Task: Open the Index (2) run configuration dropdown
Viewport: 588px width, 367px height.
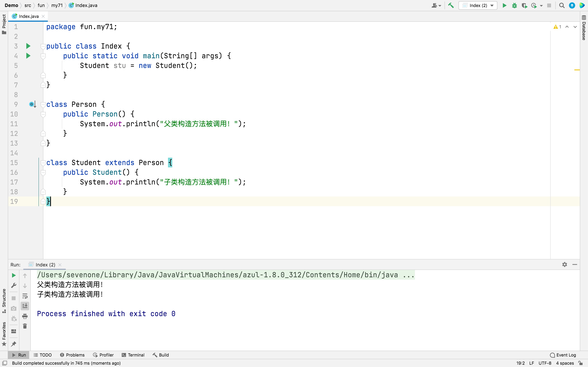Action: (x=478, y=5)
